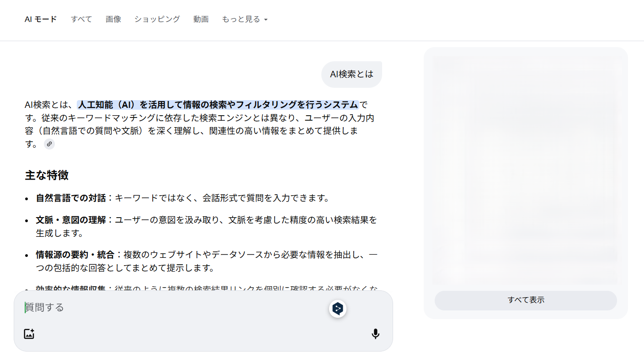Switch to the 画像 tab
Viewport: 644px width, 363px height.
113,19
